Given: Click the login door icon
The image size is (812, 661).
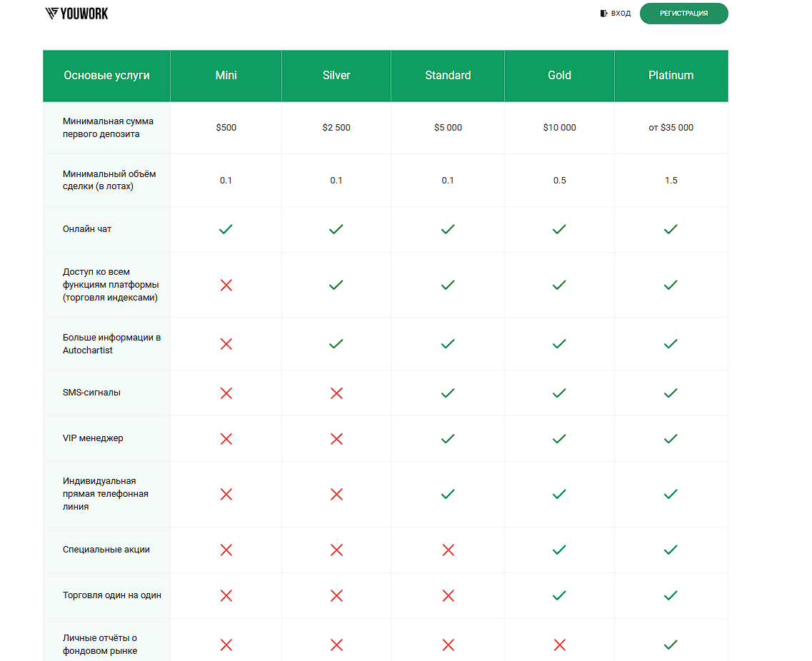Looking at the screenshot, I should [x=603, y=14].
